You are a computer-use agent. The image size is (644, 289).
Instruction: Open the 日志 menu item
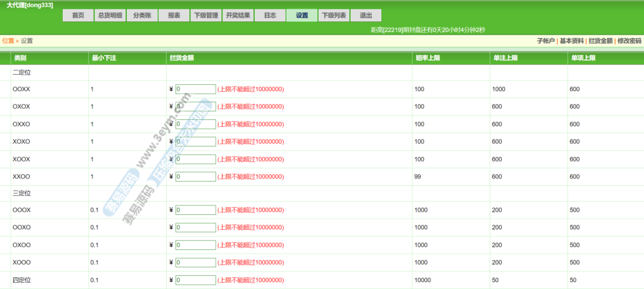tap(270, 16)
